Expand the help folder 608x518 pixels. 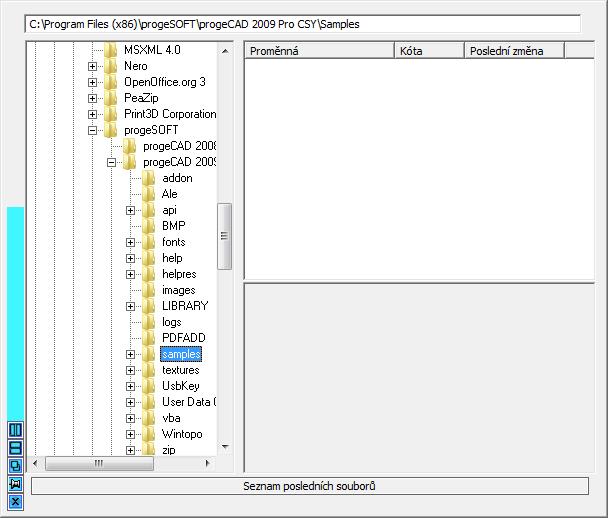130,258
